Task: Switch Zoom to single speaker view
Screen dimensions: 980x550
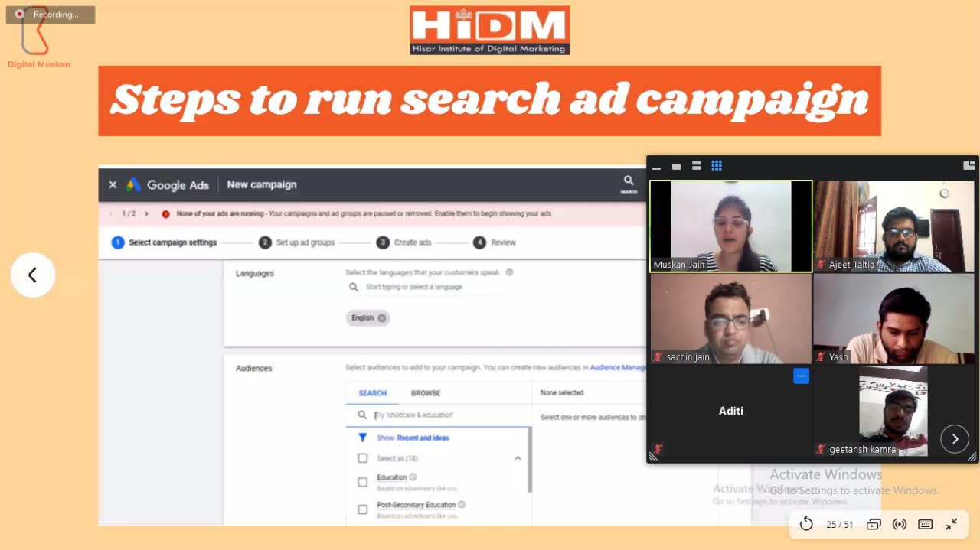Action: pyautogui.click(x=676, y=166)
